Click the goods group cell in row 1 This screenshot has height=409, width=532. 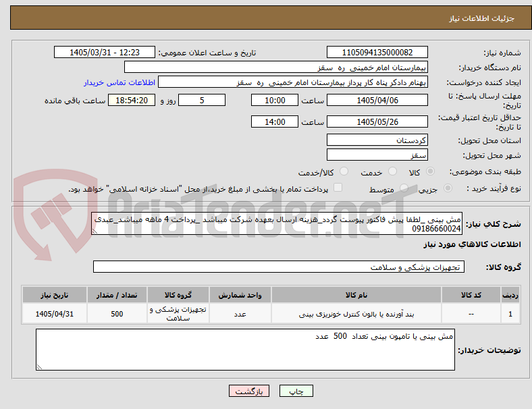(x=178, y=314)
